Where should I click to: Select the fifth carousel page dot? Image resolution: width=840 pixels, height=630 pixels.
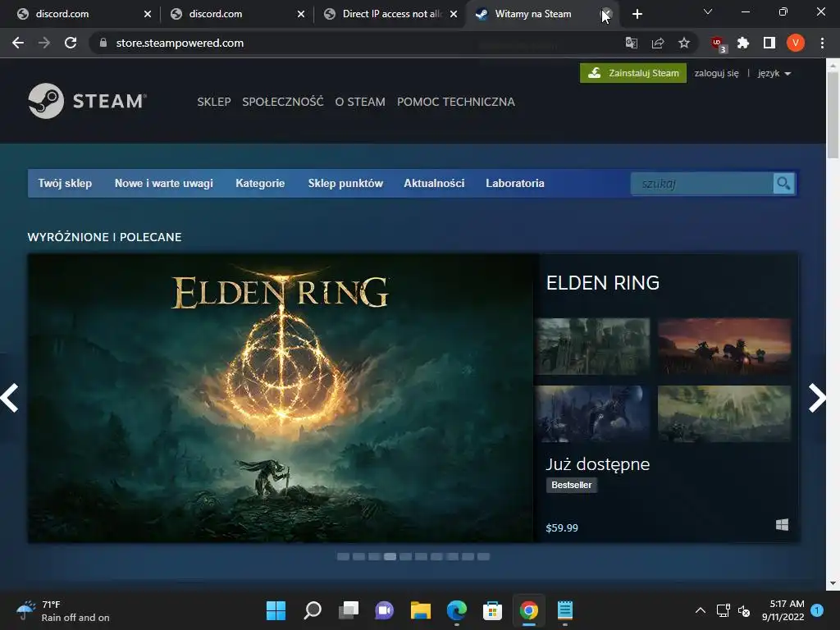405,557
